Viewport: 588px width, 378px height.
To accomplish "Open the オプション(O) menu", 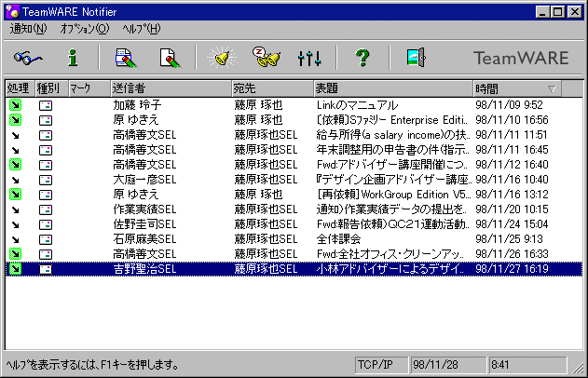I will 84,29.
